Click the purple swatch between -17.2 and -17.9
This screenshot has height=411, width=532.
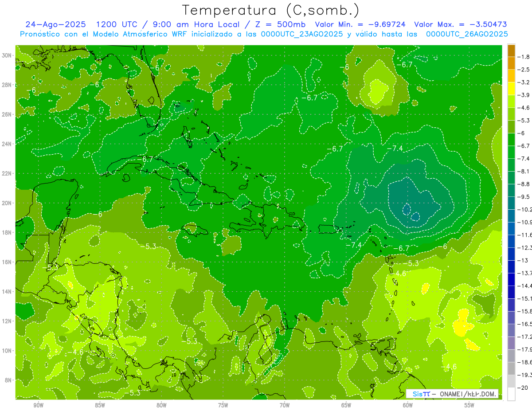(x=511, y=343)
